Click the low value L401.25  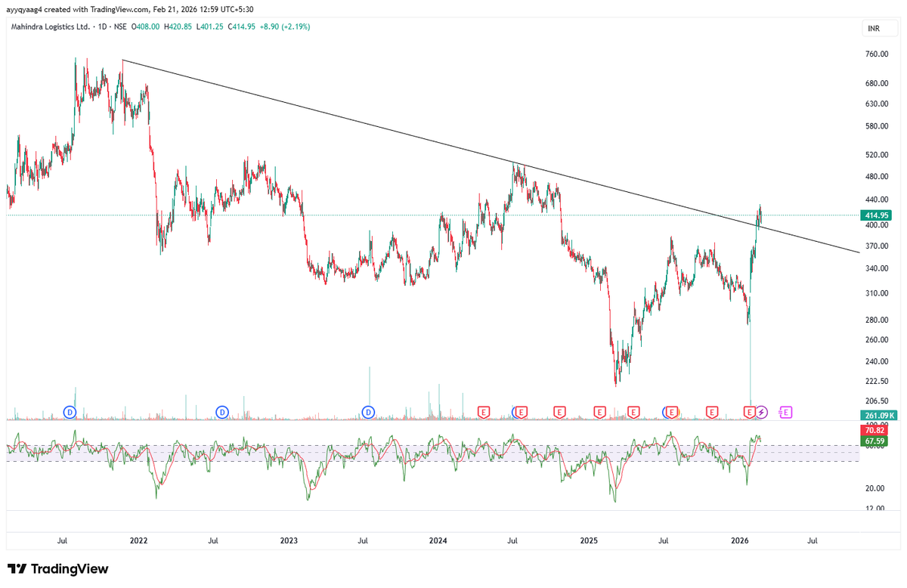209,26
